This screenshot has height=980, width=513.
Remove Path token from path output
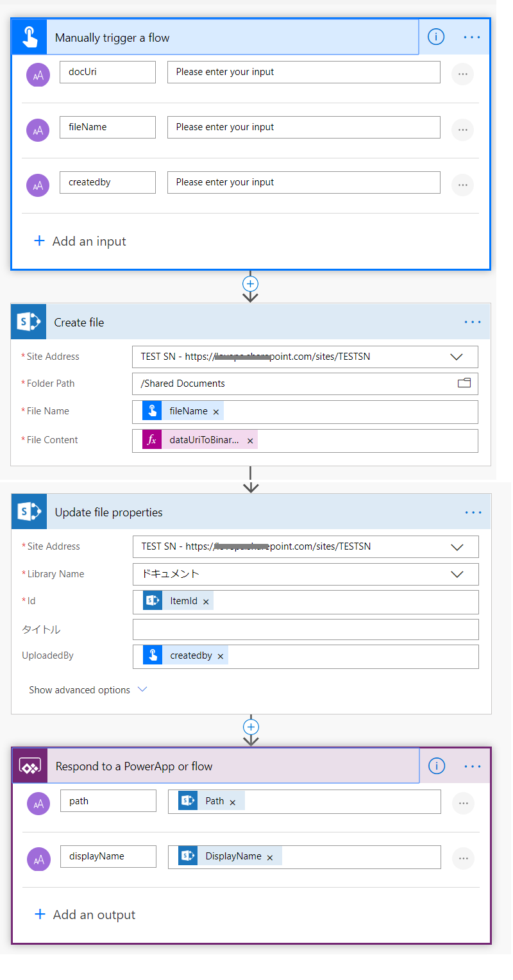232,802
